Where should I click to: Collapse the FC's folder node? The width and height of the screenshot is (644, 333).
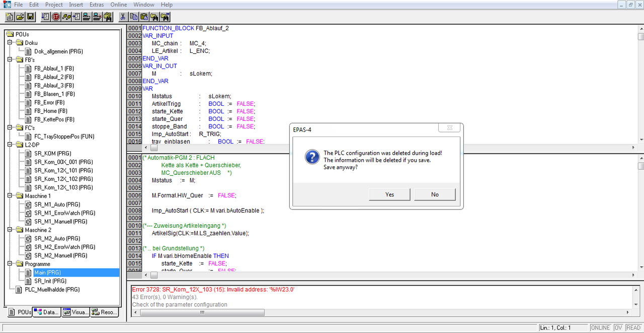[x=11, y=127]
